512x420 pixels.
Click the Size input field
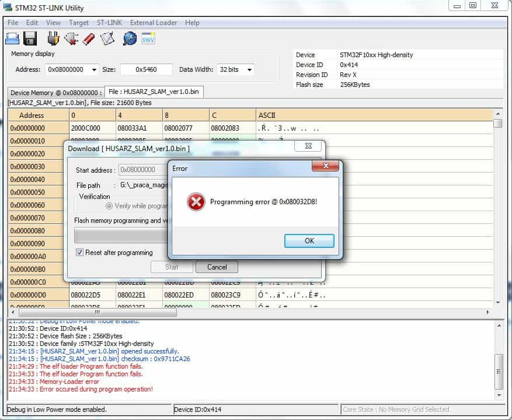tap(147, 69)
